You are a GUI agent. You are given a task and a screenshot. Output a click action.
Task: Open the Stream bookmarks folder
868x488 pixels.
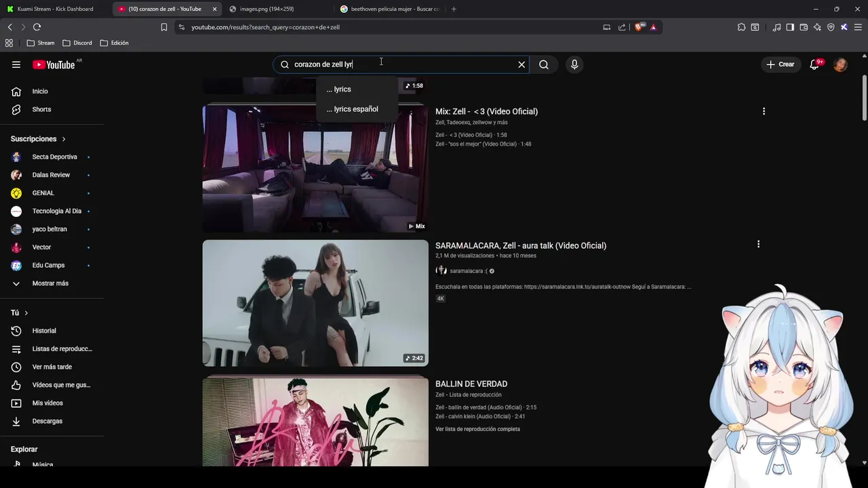pyautogui.click(x=41, y=43)
